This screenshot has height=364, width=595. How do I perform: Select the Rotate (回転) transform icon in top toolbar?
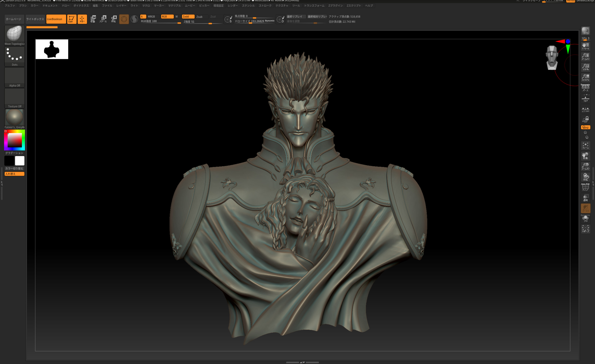[x=114, y=19]
